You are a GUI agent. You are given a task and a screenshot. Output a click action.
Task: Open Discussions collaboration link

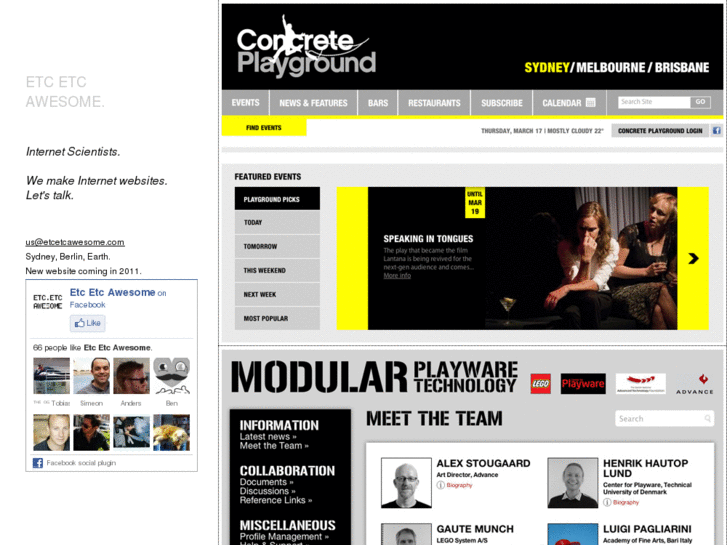tap(268, 491)
